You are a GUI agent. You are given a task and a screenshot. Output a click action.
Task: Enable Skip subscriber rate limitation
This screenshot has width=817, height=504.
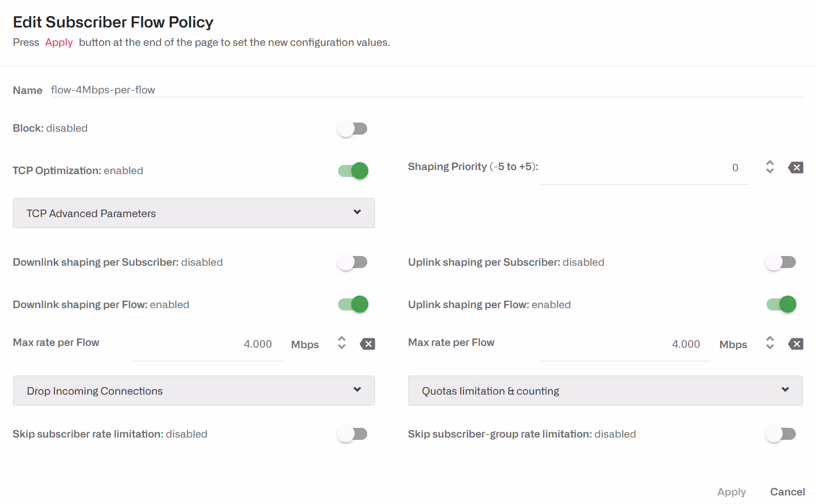352,434
